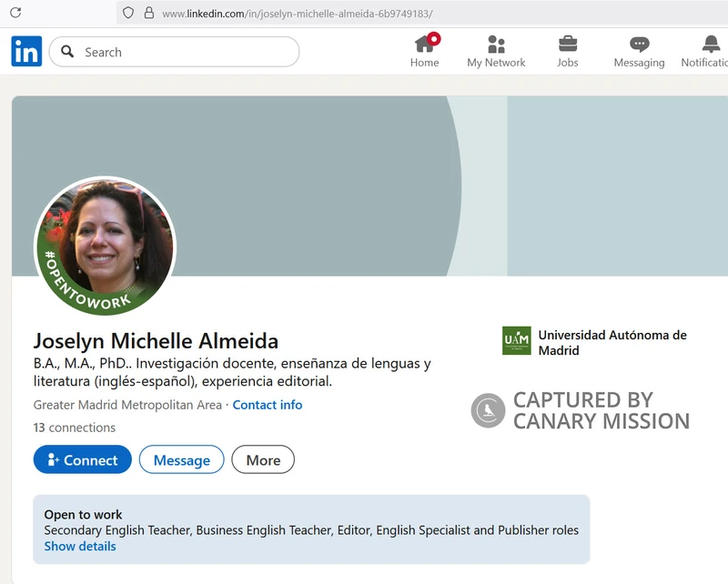
Task: Click the LinkedIn logo icon
Action: click(x=26, y=52)
